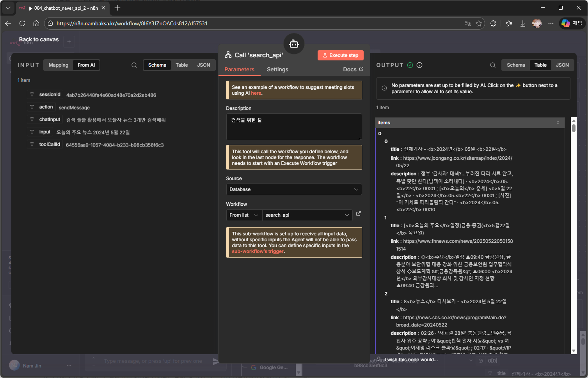
Task: Switch output view to Schema
Action: [515, 65]
